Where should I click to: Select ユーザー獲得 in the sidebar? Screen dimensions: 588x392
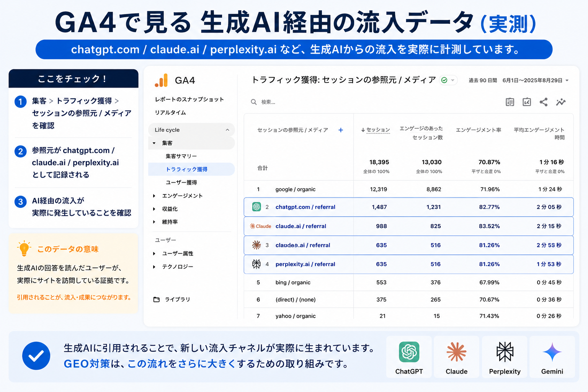[181, 183]
